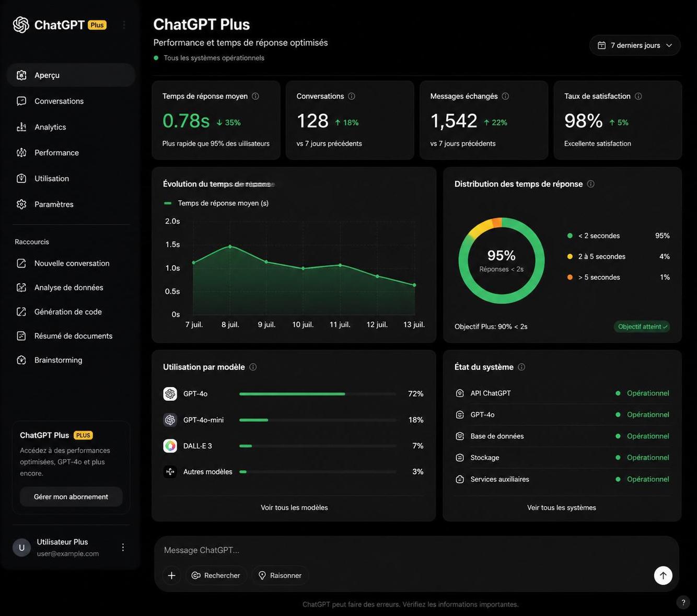The height and width of the screenshot is (616, 697).
Task: Select Performance in the sidebar
Action: (x=71, y=153)
